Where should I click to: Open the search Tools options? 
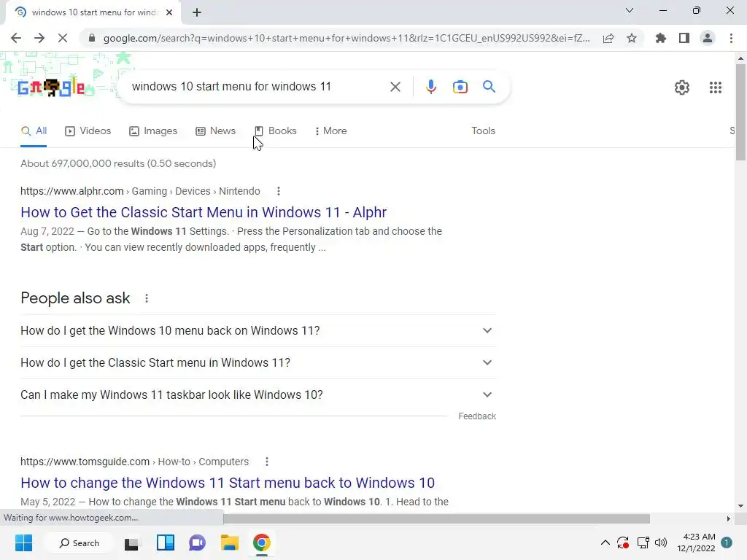483,131
